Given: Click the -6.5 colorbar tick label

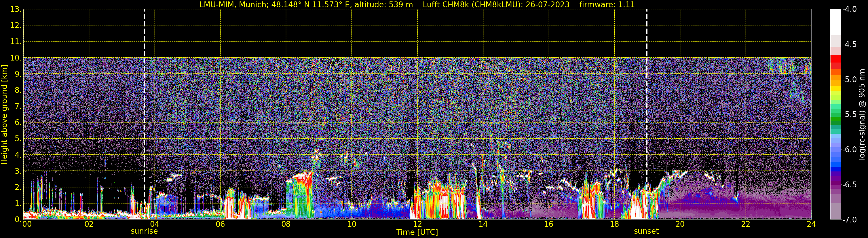Looking at the screenshot, I should point(849,184).
